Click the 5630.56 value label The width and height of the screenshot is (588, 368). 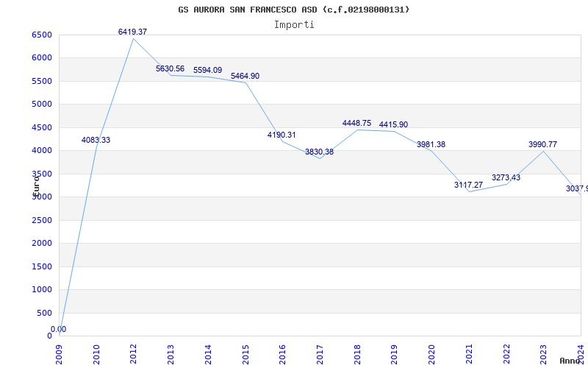[171, 68]
